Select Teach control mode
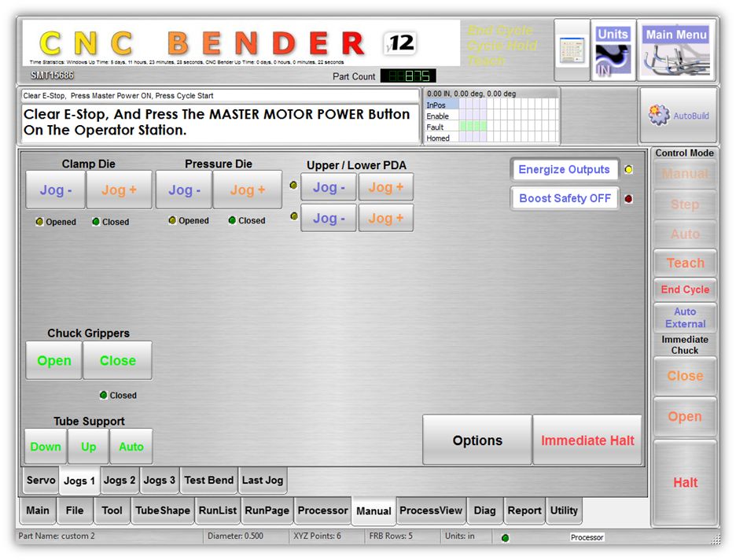The height and width of the screenshot is (560, 736). (685, 263)
